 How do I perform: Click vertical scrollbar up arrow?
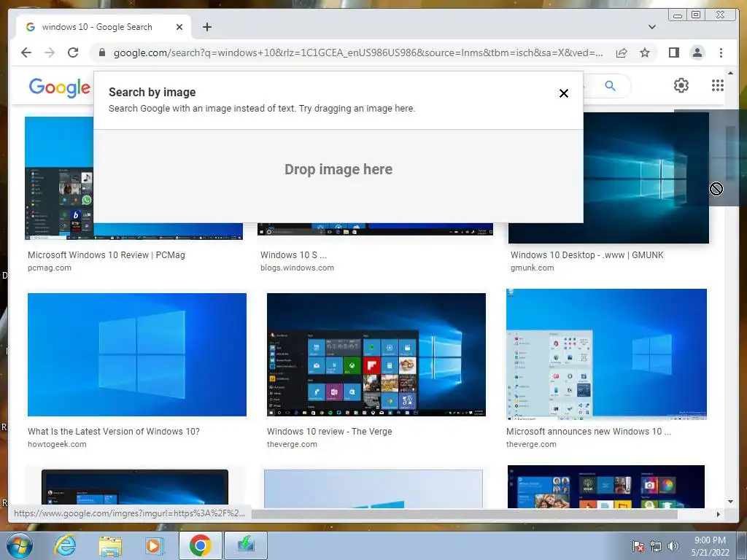[x=730, y=73]
